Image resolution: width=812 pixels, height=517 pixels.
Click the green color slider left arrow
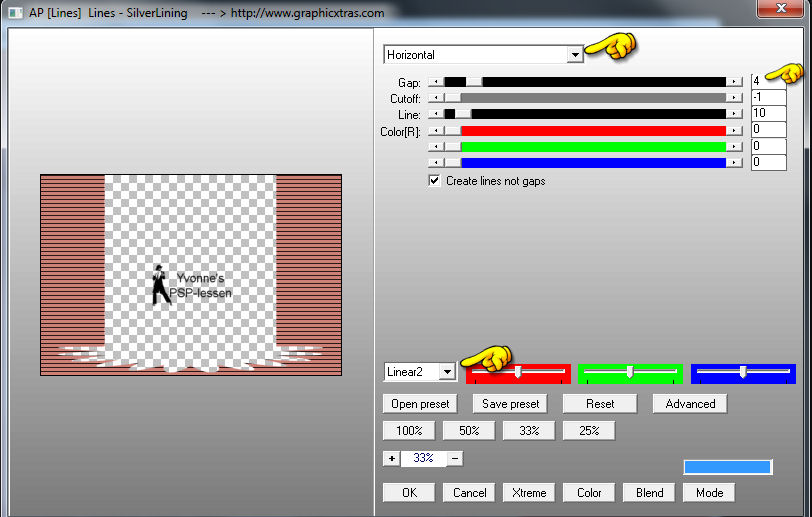coord(437,147)
